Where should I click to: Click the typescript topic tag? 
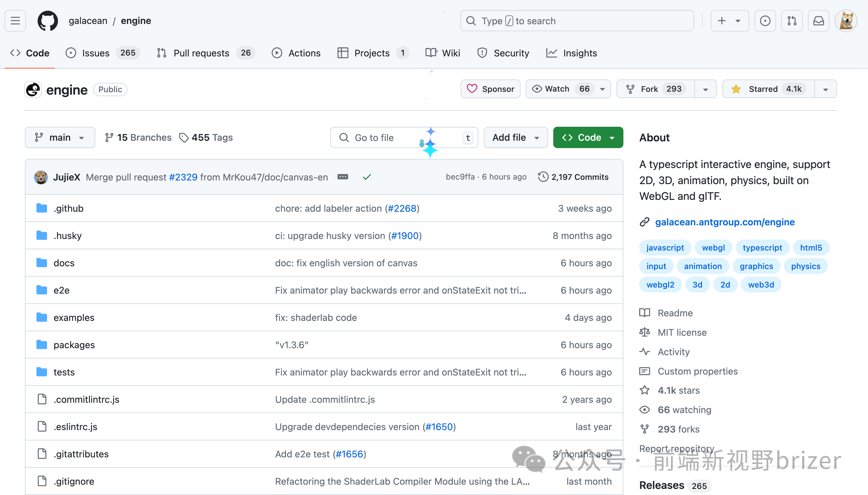(x=762, y=247)
